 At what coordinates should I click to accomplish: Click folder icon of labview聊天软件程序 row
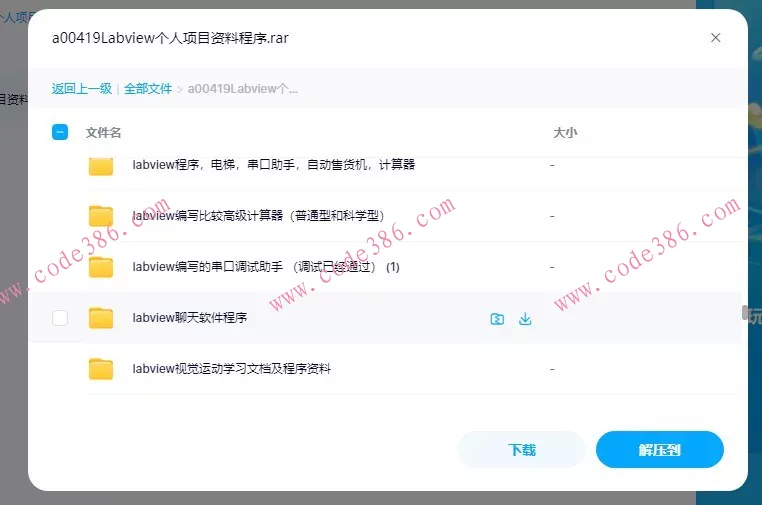click(101, 318)
